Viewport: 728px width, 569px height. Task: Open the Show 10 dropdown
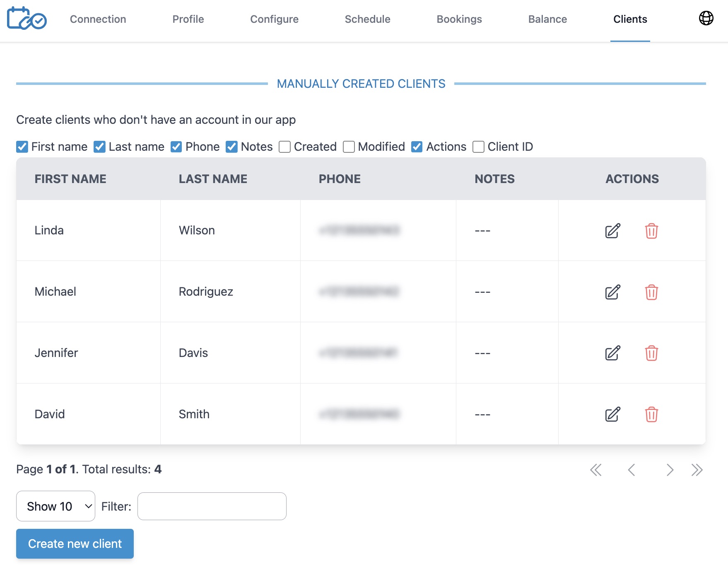tap(55, 506)
